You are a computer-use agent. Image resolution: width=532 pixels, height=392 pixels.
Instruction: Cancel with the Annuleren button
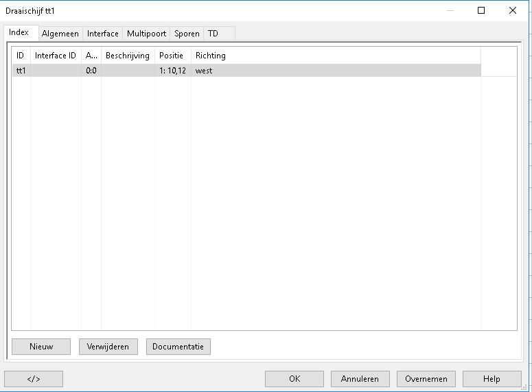[360, 379]
